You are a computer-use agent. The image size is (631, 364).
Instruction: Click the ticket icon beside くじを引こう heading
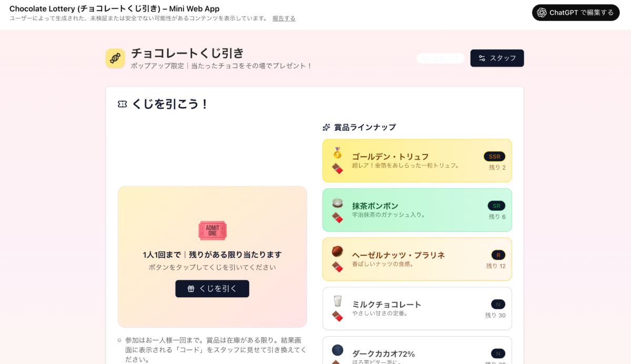pos(123,105)
